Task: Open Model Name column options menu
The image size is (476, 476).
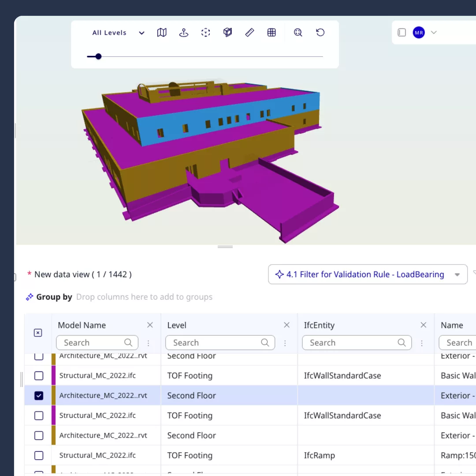Action: click(148, 343)
